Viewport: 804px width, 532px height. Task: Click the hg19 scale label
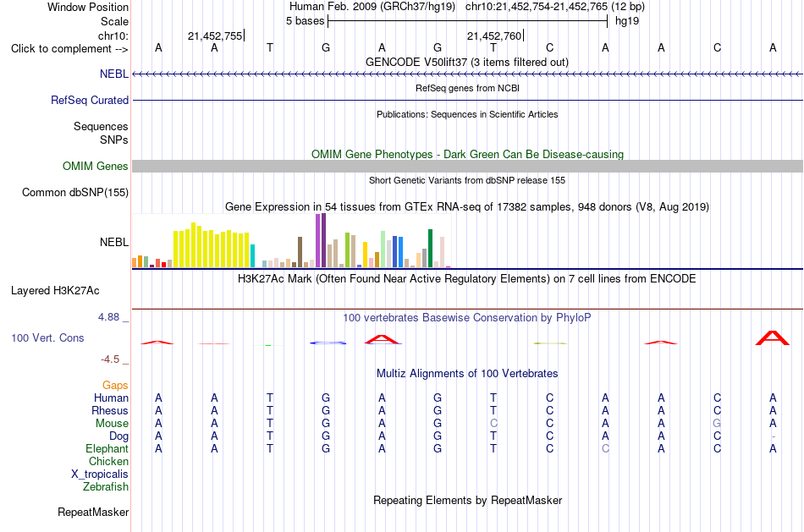pos(627,21)
